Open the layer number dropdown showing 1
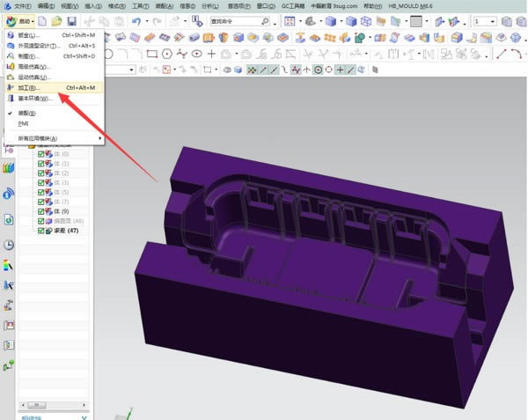Viewport: 528px width, 420px height. click(x=485, y=20)
